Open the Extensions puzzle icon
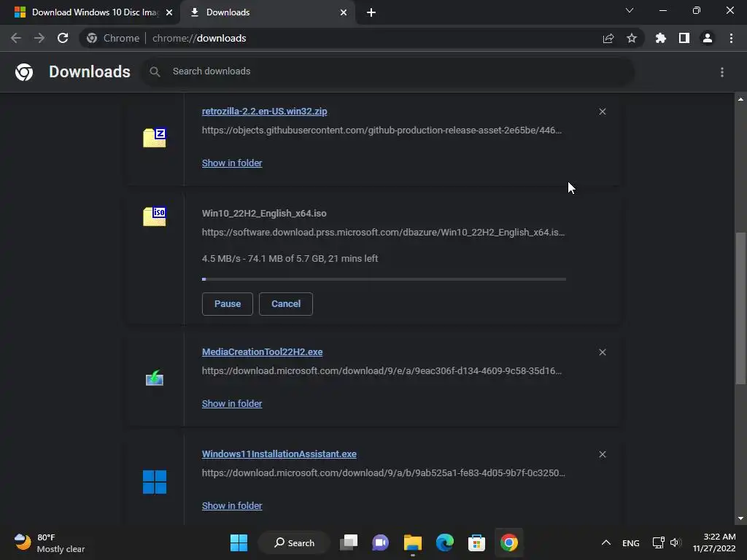The height and width of the screenshot is (560, 747). click(x=661, y=38)
